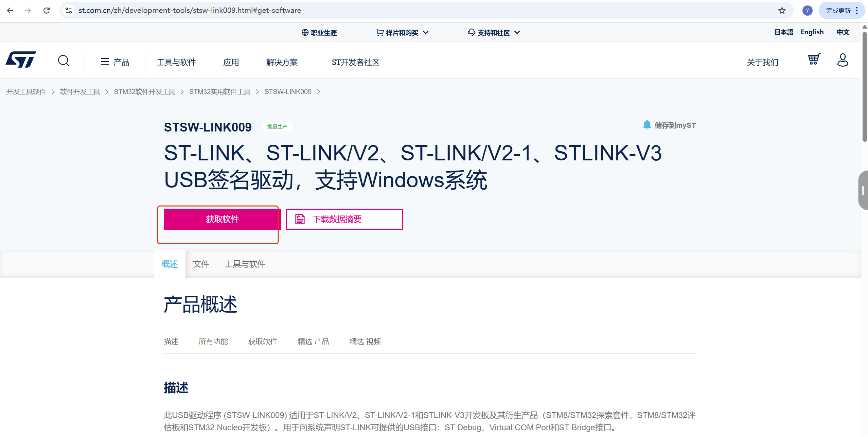This screenshot has width=868, height=437.
Task: Click the browser back arrow
Action: [x=10, y=11]
